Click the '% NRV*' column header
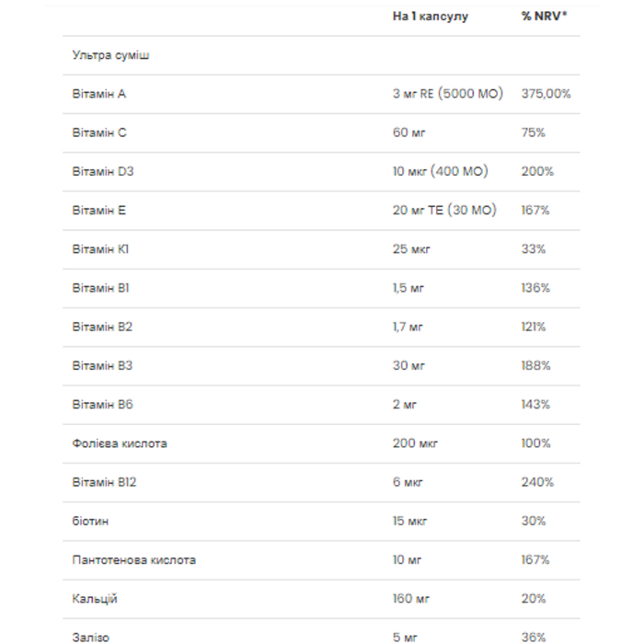 (544, 16)
